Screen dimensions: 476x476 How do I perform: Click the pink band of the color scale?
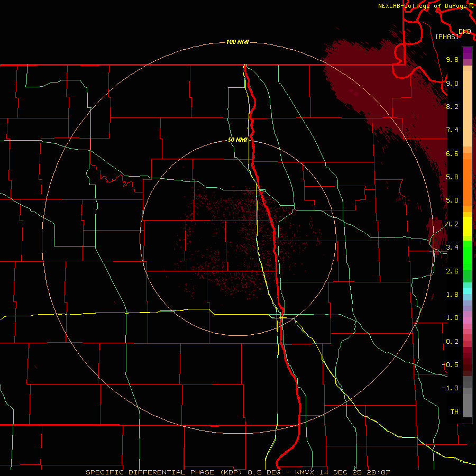tap(467, 321)
